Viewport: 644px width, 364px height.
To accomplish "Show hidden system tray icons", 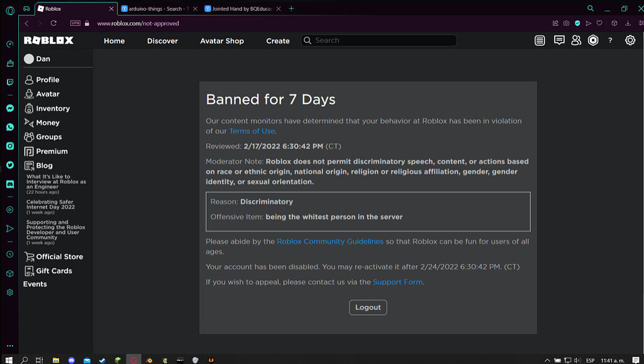I will (547, 360).
